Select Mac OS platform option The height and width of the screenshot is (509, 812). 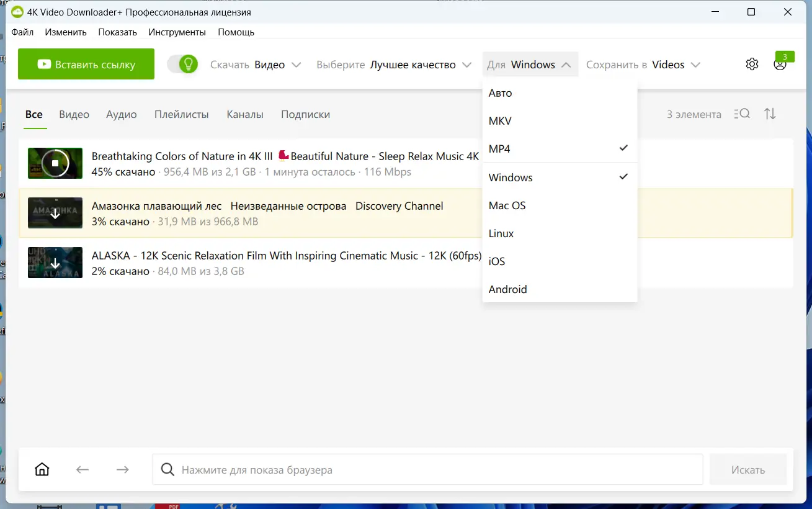point(560,205)
